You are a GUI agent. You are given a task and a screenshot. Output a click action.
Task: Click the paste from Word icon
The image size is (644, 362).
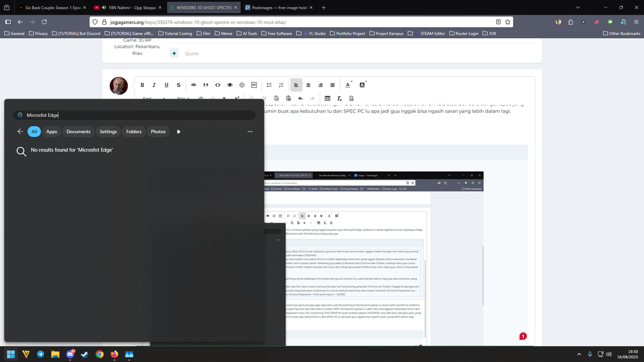point(288,98)
